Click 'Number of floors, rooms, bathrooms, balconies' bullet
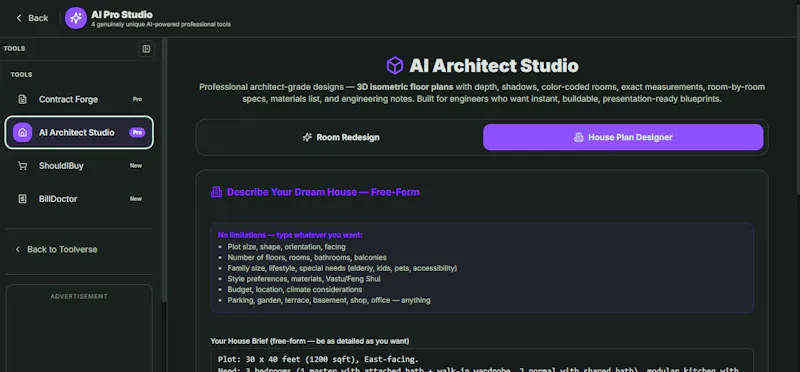Screen dimensions: 800x372 (x=307, y=257)
